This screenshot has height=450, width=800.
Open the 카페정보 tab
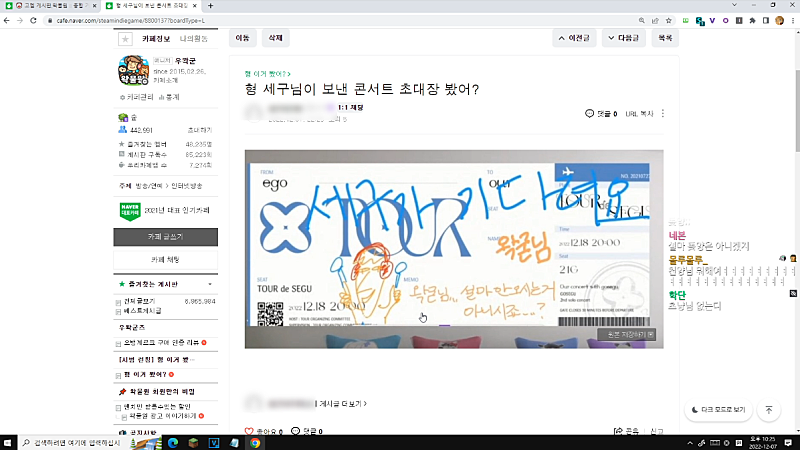(x=156, y=39)
